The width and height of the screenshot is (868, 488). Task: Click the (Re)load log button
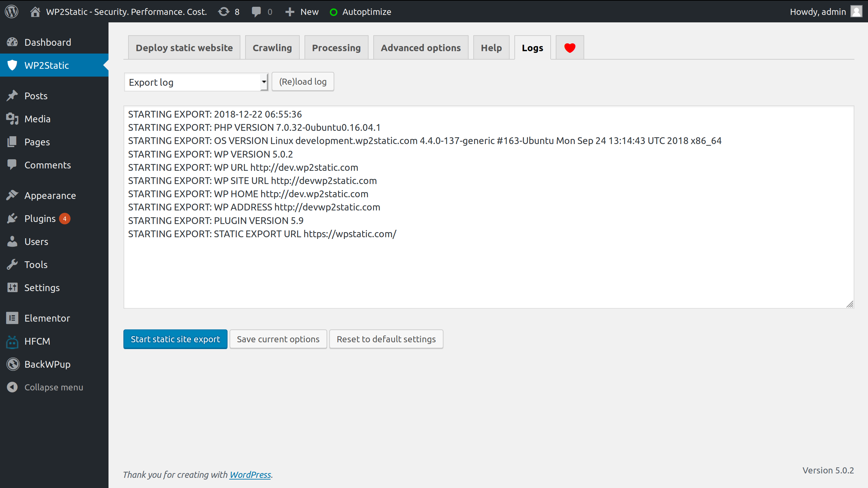pyautogui.click(x=302, y=82)
